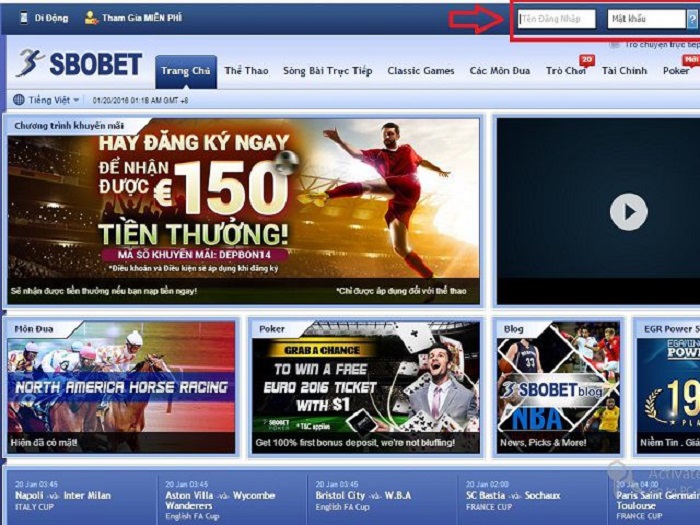Click the SBOBET logo
Image resolution: width=700 pixels, height=525 pixels.
click(78, 65)
